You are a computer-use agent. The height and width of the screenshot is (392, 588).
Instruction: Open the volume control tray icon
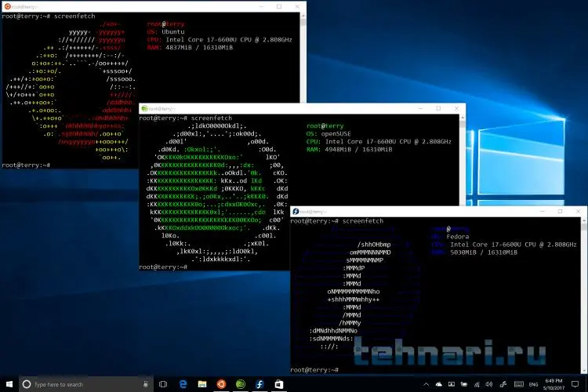click(489, 384)
